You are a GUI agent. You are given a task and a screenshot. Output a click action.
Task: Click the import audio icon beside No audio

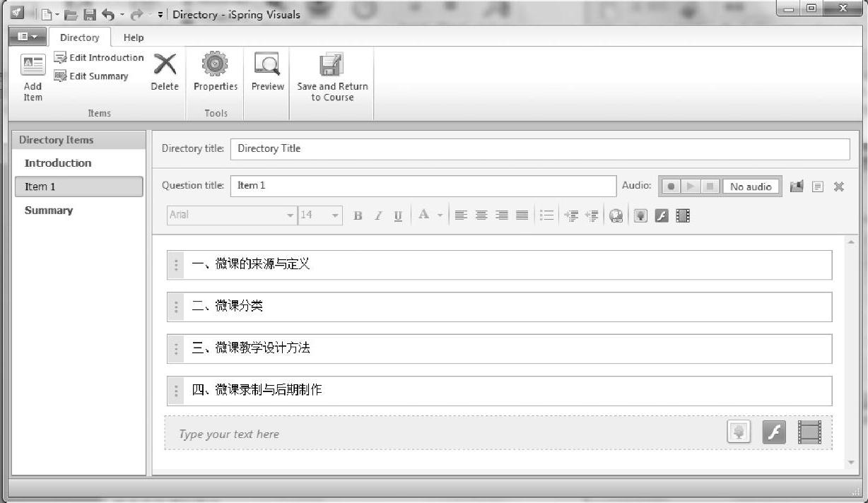click(797, 187)
